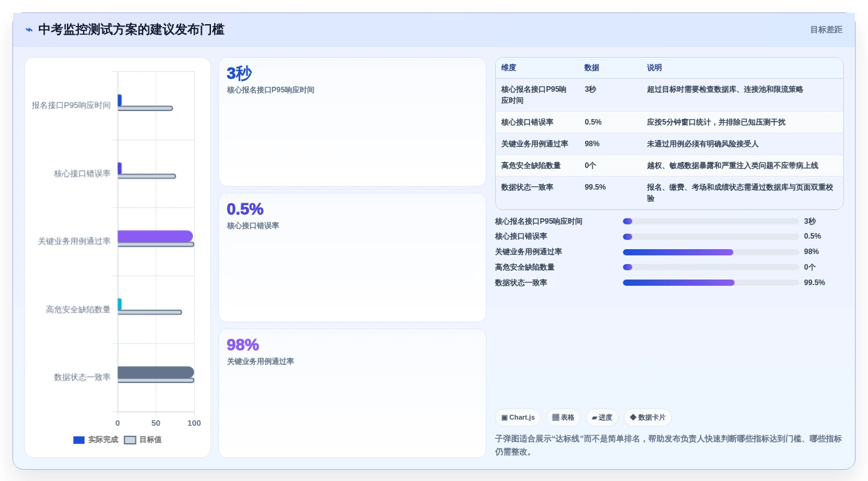This screenshot has width=868, height=481.
Task: Click the lightning icon beside the title
Action: click(29, 30)
